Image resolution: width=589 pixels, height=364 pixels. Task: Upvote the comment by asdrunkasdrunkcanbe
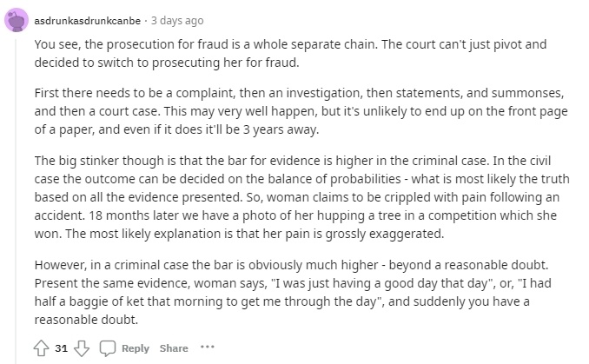(x=41, y=348)
